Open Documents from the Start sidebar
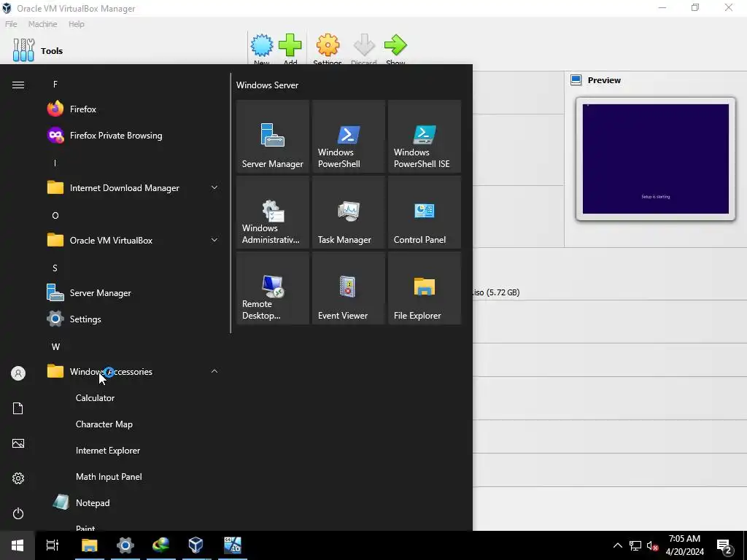This screenshot has height=560, width=747. [x=18, y=408]
